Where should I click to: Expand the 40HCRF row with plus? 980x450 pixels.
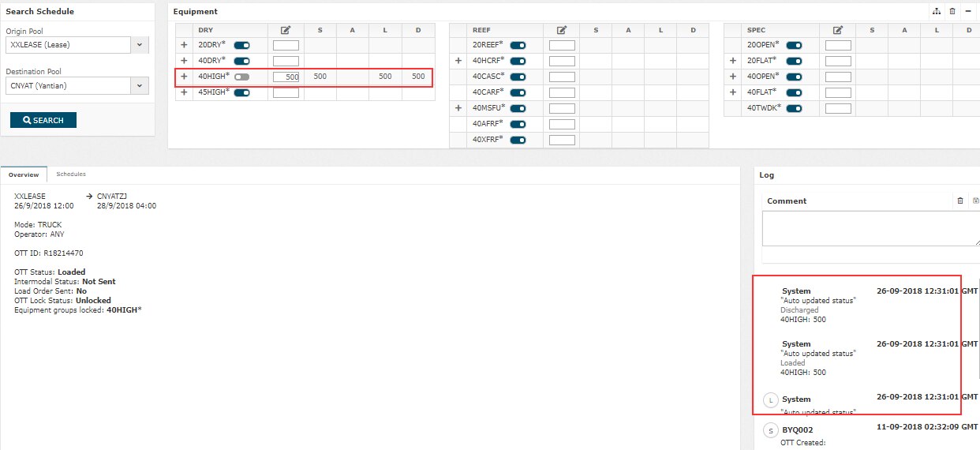[458, 61]
